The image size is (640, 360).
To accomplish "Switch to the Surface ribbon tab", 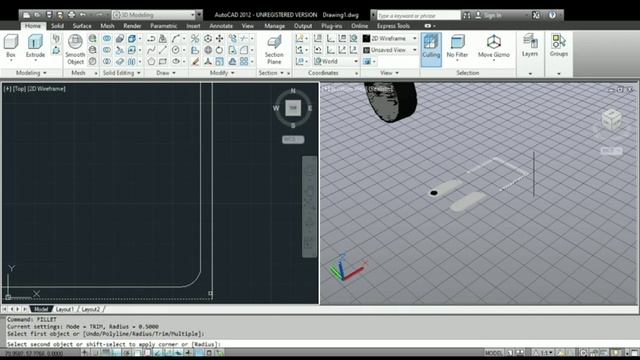I will (82, 26).
